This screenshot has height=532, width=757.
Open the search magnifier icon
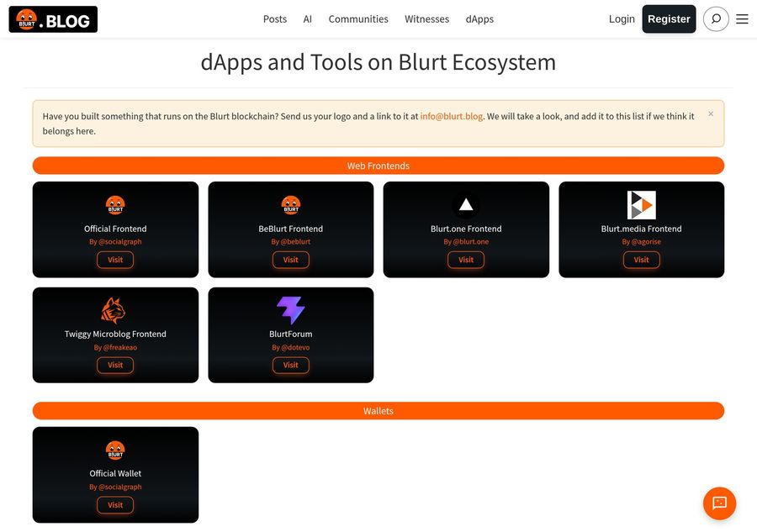(x=716, y=18)
